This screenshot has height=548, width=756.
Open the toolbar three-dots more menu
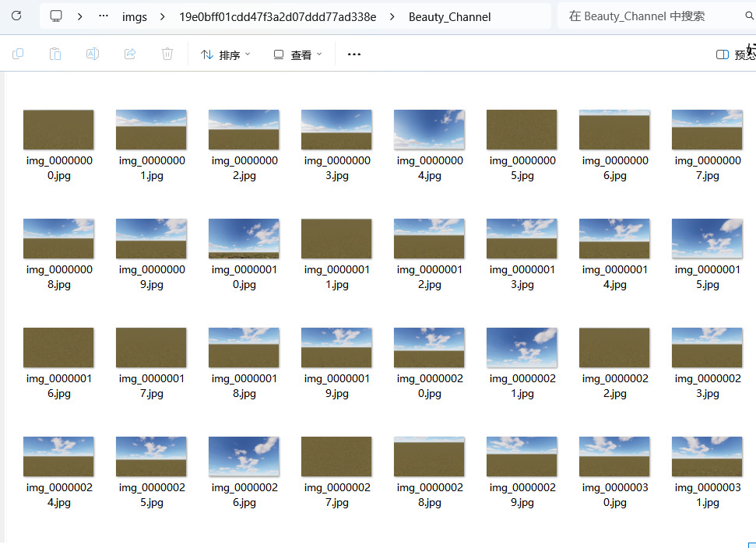pos(354,54)
